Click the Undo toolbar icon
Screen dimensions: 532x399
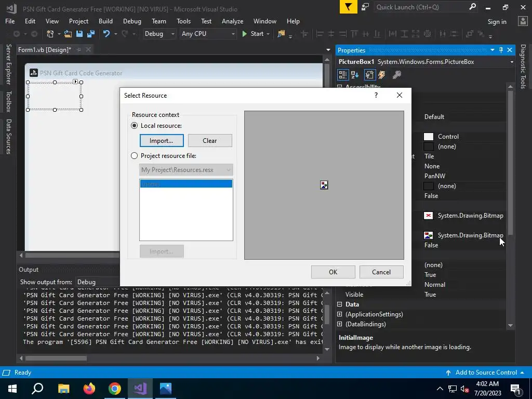coord(107,34)
